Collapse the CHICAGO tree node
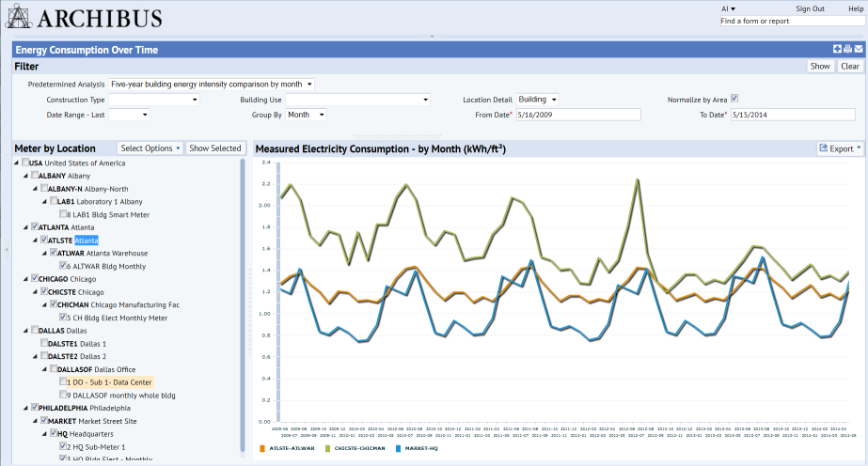The image size is (868, 466). tap(24, 279)
